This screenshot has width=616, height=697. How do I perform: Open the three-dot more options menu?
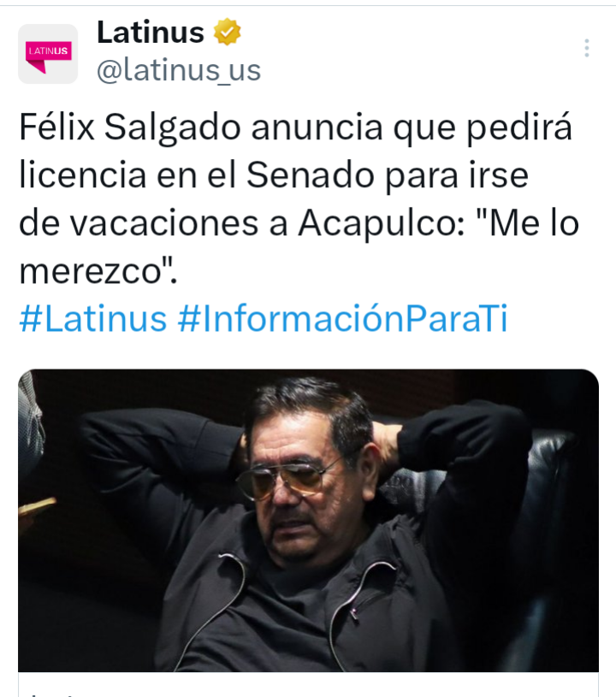coord(587,48)
